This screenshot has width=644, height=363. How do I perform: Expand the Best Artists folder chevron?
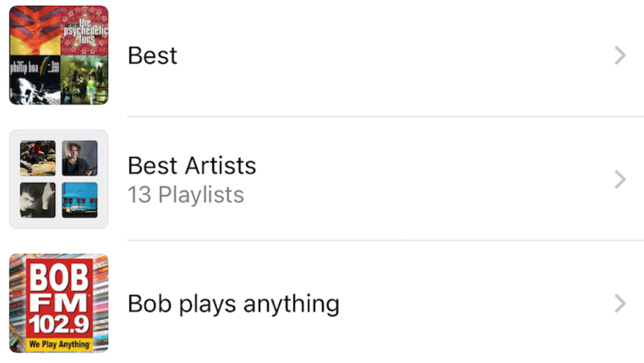620,180
